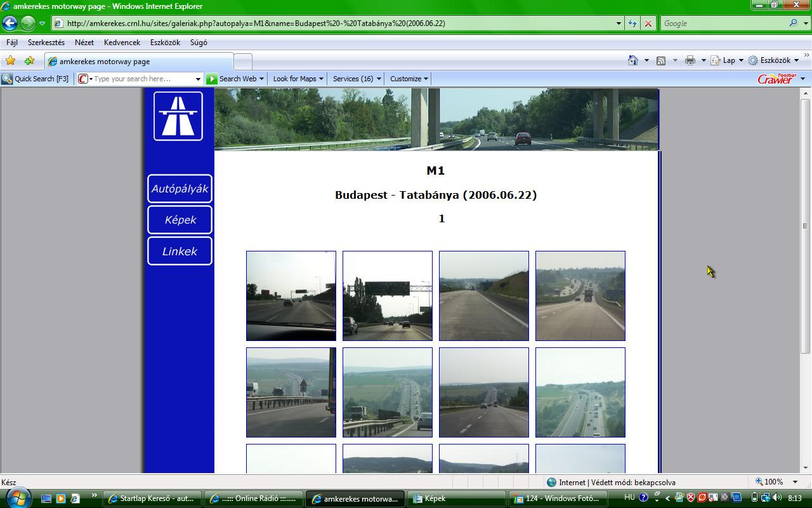Open the Eszközök menu in menu bar
Image resolution: width=812 pixels, height=508 pixels.
click(x=165, y=43)
